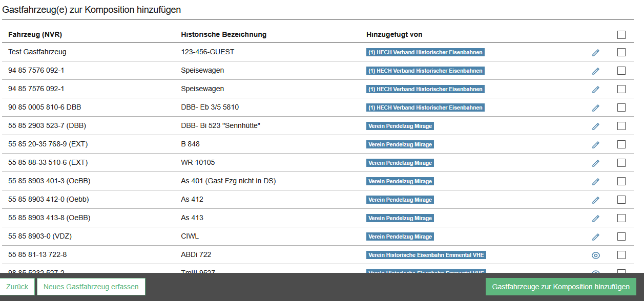Image resolution: width=644 pixels, height=301 pixels.
Task: Toggle the select-all checkbox in header
Action: tap(621, 35)
